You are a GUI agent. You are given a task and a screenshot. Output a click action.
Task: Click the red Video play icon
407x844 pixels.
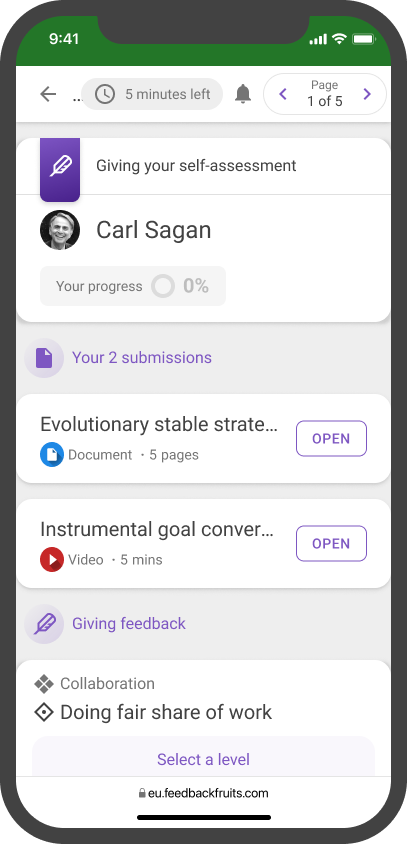(x=52, y=560)
